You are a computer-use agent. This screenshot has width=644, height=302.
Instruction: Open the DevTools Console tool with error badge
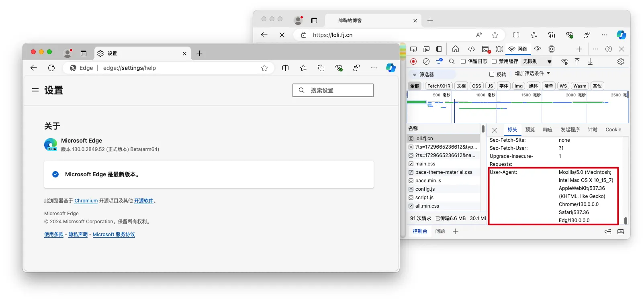(x=486, y=49)
